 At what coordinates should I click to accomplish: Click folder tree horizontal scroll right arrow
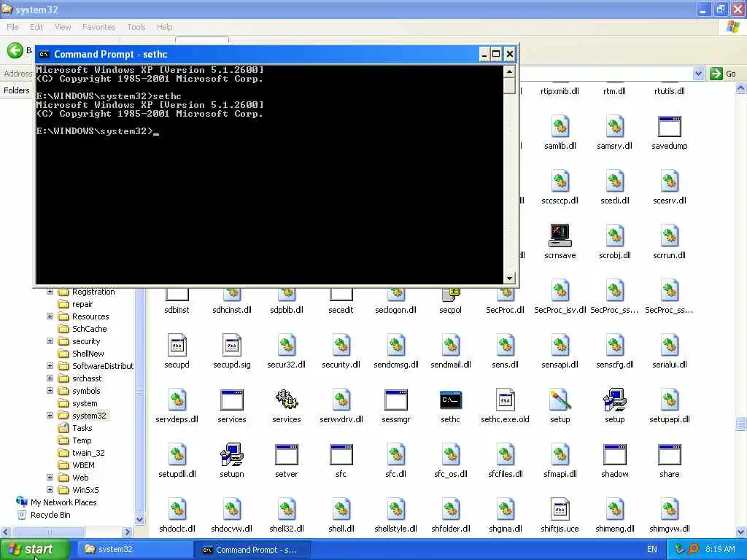[x=127, y=532]
